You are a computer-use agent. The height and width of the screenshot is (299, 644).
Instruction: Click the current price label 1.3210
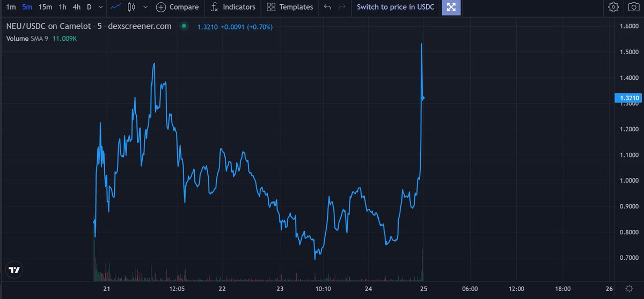click(628, 98)
